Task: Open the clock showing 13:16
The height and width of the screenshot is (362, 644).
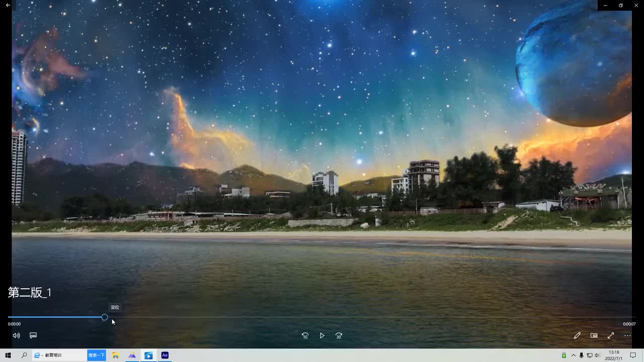Action: (x=614, y=355)
